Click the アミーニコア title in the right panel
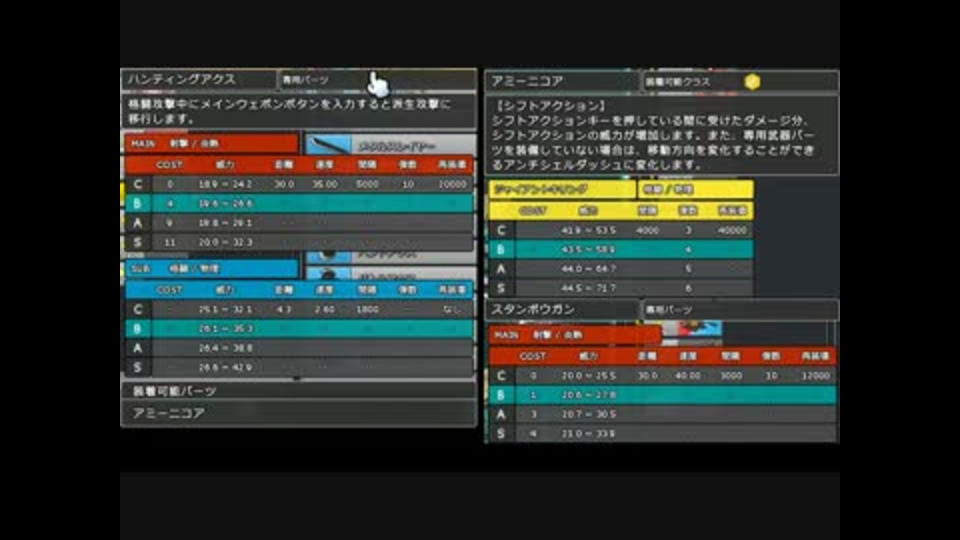The height and width of the screenshot is (540, 960). click(x=527, y=81)
